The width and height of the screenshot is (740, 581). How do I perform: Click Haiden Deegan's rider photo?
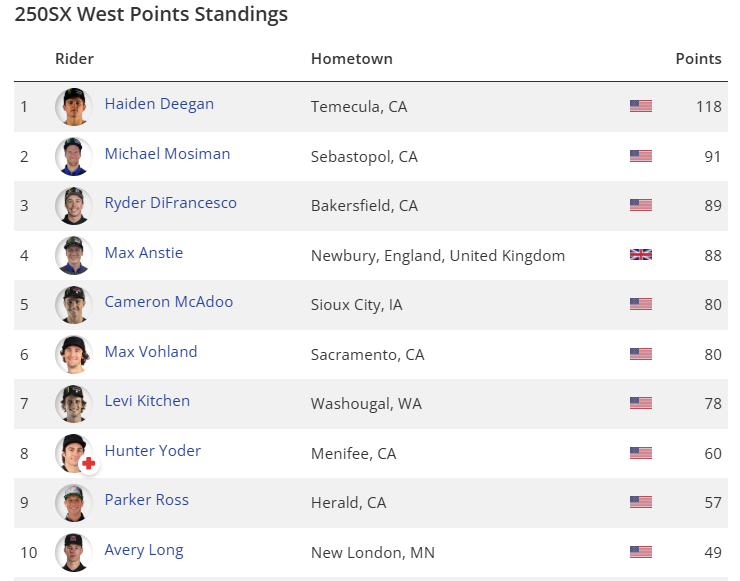coord(73,106)
